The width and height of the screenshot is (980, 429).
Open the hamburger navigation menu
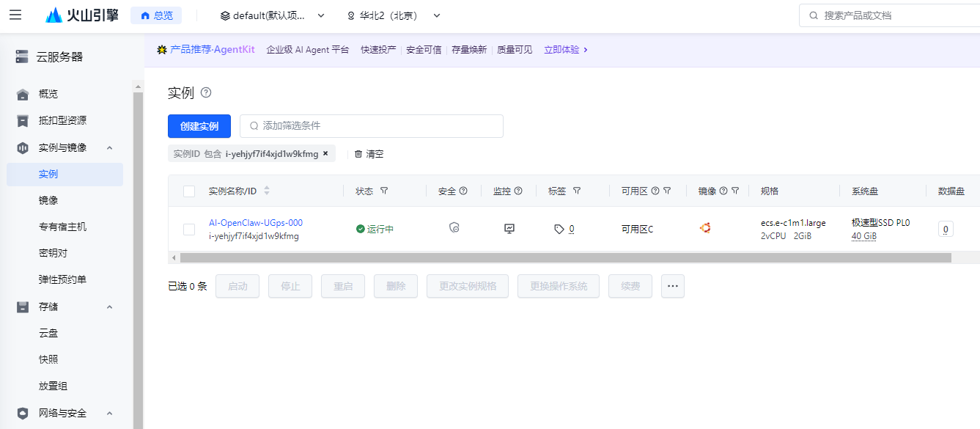coord(15,15)
